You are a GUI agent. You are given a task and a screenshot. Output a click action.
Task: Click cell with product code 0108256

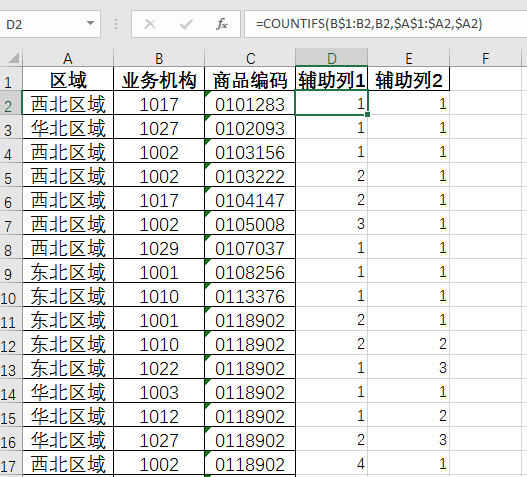pyautogui.click(x=250, y=272)
